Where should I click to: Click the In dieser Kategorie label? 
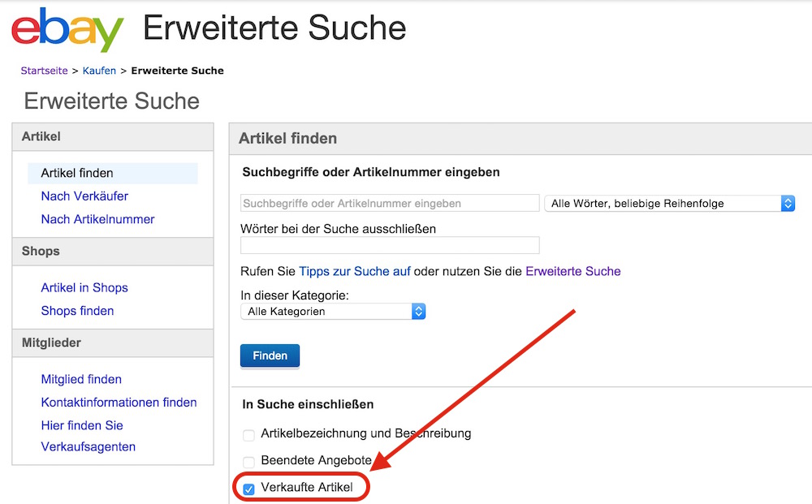pyautogui.click(x=295, y=295)
